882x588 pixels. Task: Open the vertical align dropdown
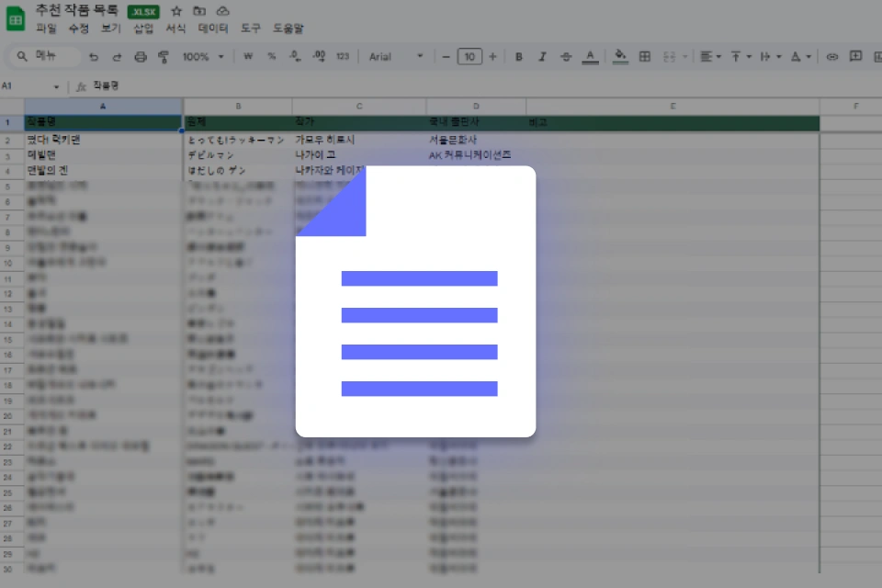point(741,57)
